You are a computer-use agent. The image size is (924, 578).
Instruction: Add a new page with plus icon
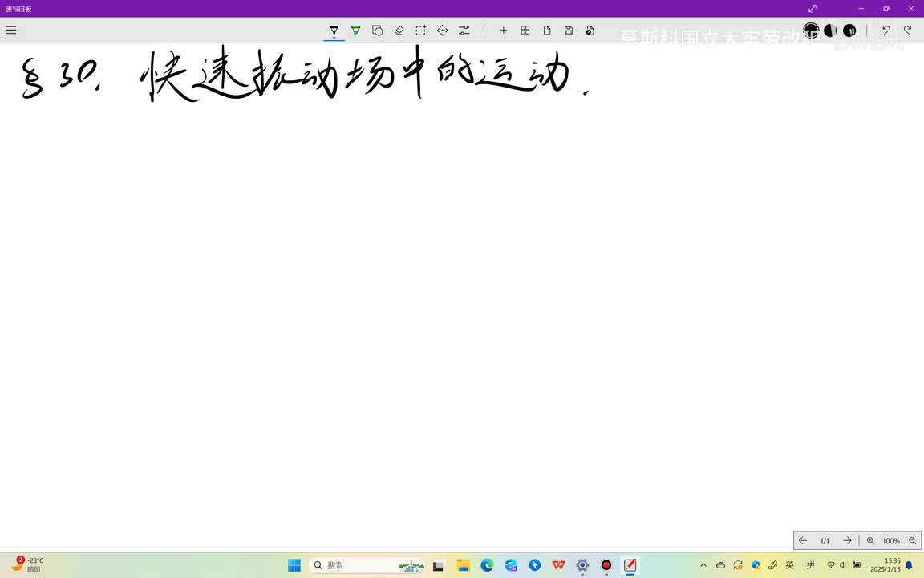click(503, 30)
